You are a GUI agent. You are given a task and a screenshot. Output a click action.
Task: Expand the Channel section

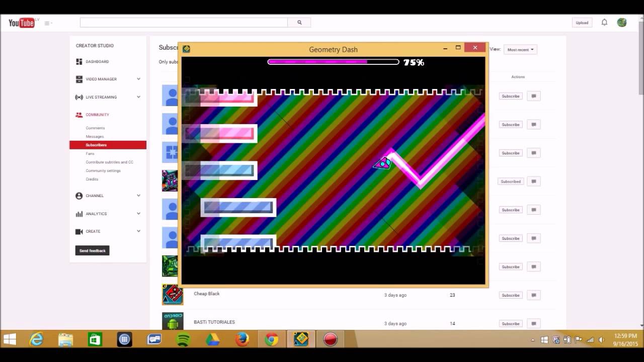138,196
